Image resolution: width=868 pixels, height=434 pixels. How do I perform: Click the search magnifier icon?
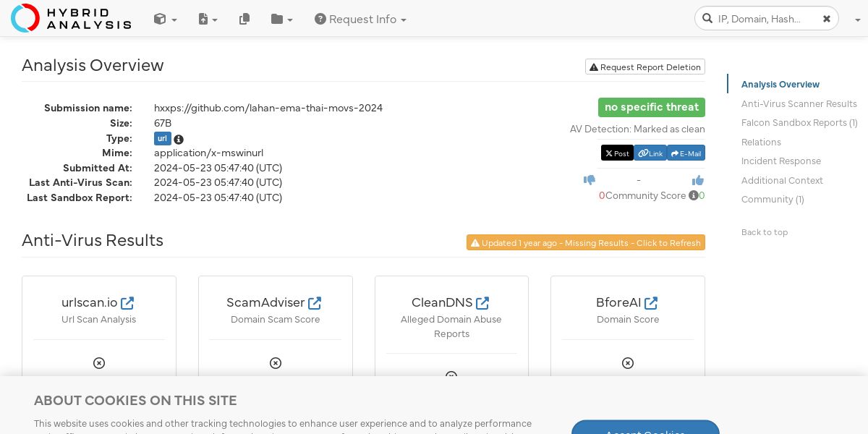point(707,19)
